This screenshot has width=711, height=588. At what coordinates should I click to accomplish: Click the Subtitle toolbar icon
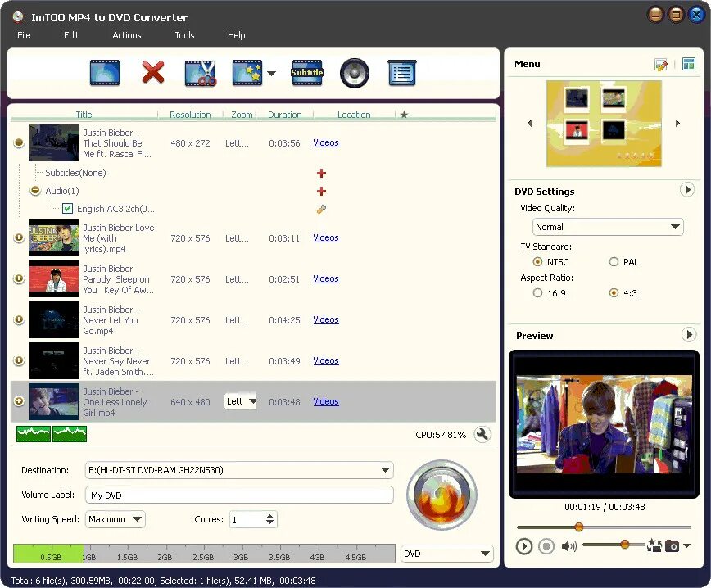[x=307, y=73]
